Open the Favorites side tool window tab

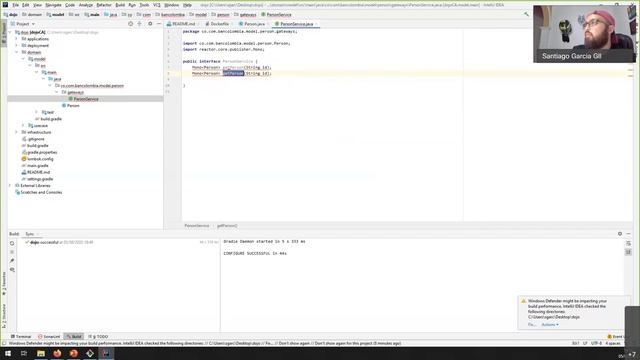pyautogui.click(x=4, y=283)
